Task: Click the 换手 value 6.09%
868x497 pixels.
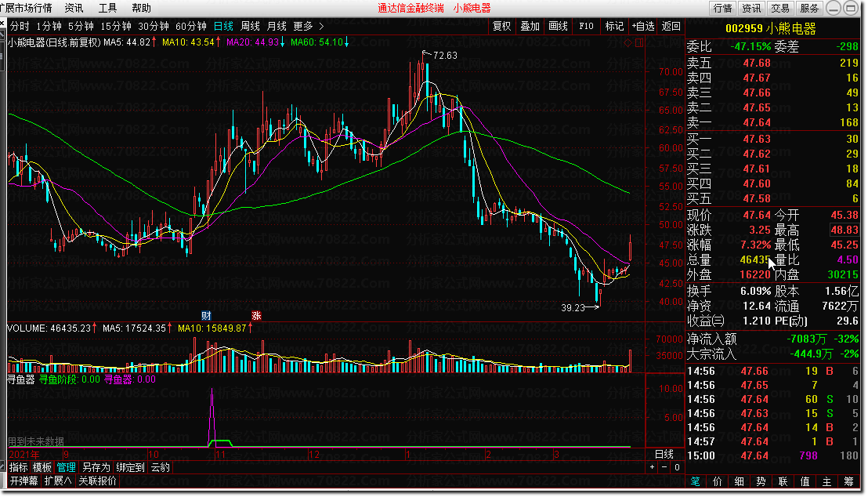Action: click(756, 291)
